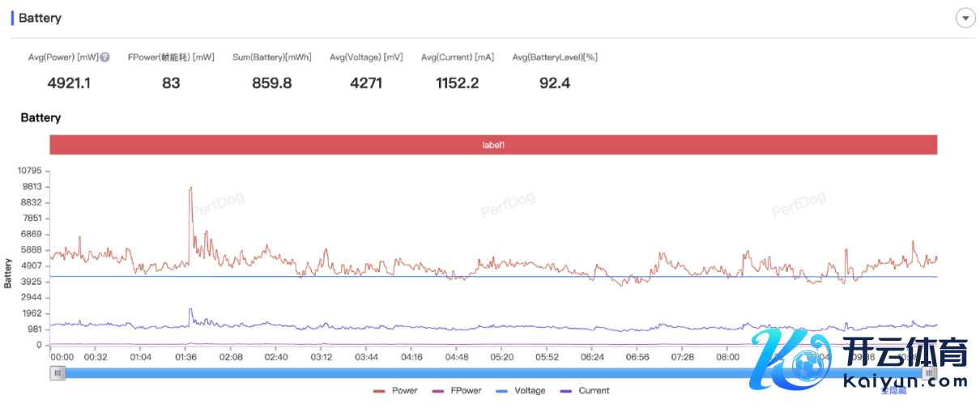This screenshot has width=980, height=408.
Task: Toggle the Power series in the legend
Action: (x=395, y=391)
